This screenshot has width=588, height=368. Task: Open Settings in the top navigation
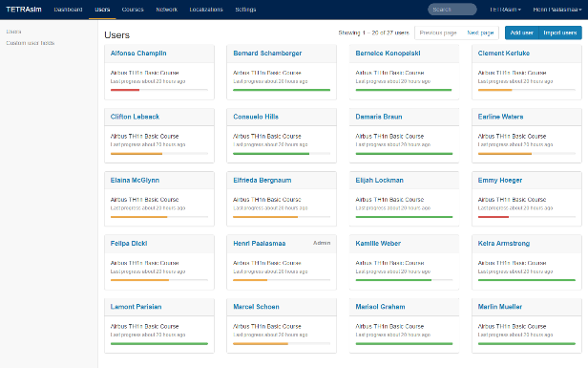(245, 10)
